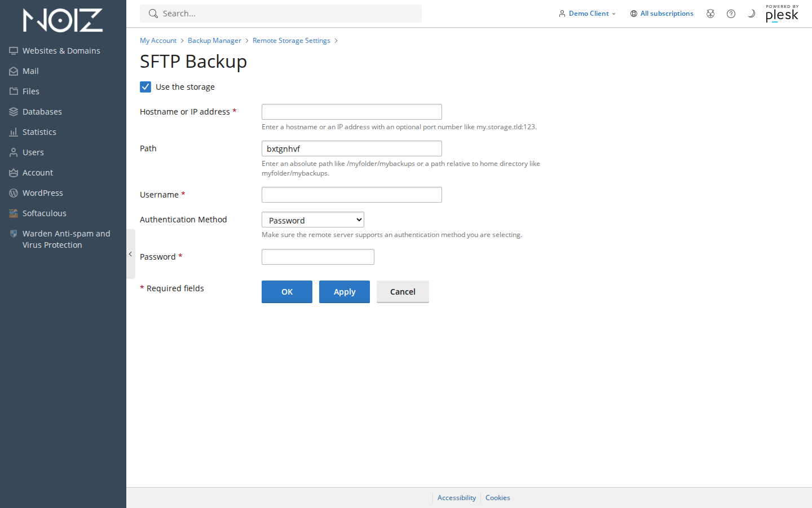Click the Path field containing bxtgnhvf
Image resolution: width=812 pixels, height=508 pixels.
pos(352,148)
